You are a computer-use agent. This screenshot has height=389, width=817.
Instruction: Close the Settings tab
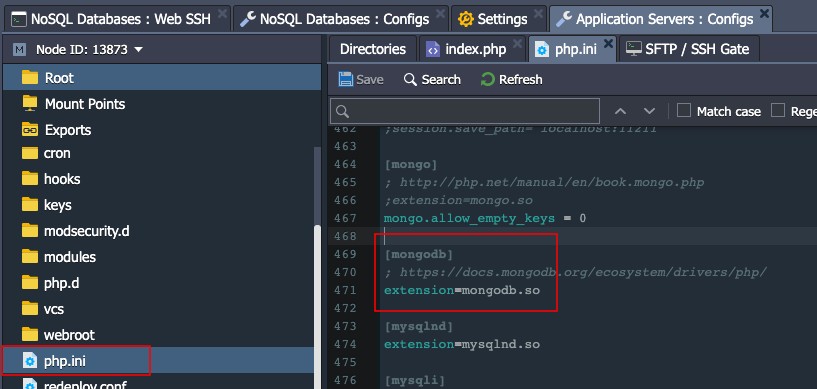coord(539,14)
